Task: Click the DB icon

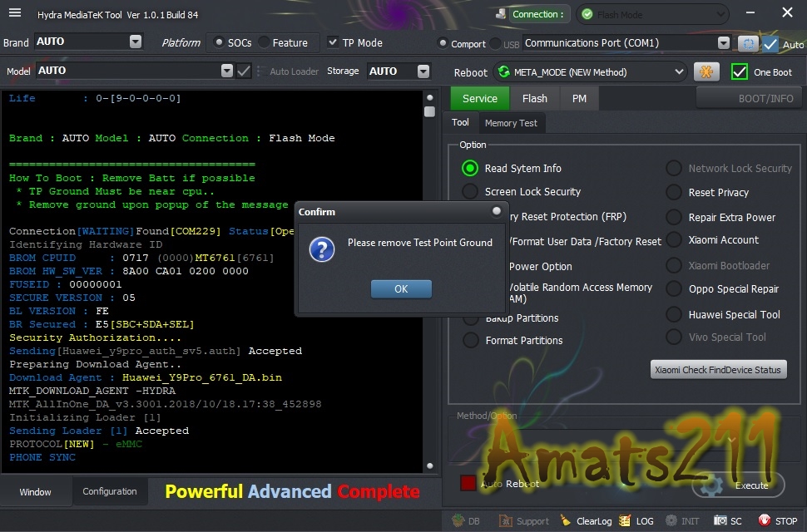Action: click(458, 520)
